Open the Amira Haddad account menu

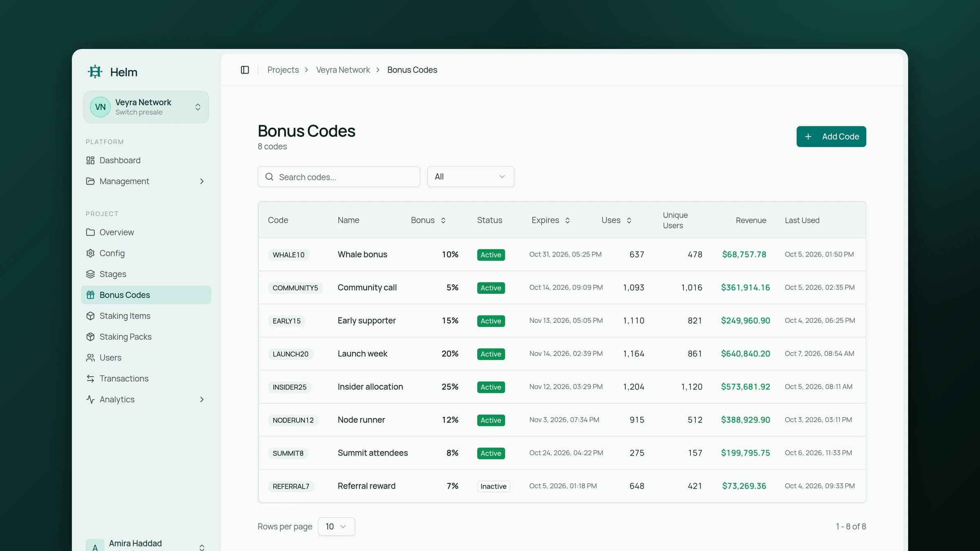(x=146, y=545)
